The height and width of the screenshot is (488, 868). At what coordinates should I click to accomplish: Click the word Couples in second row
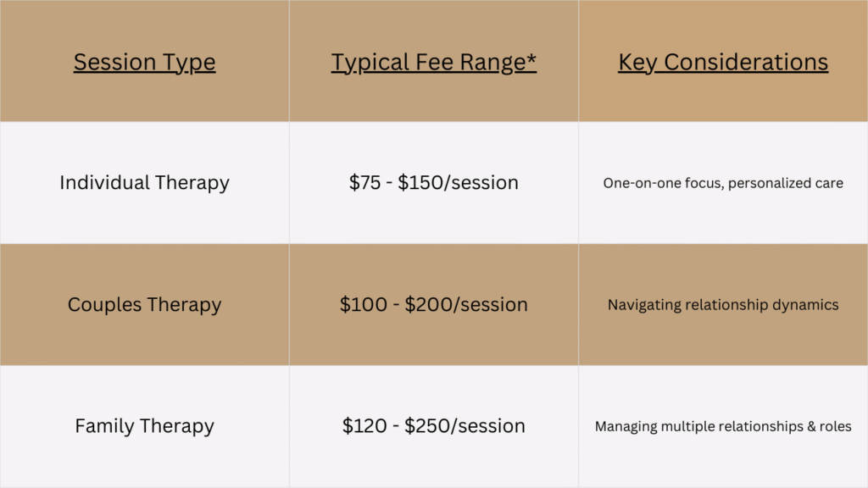point(104,304)
